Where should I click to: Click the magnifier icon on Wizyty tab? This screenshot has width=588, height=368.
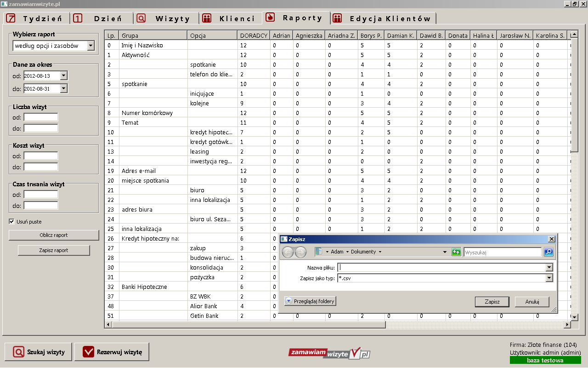141,18
